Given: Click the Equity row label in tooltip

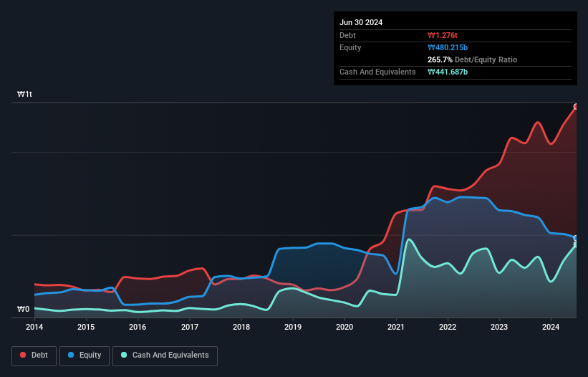Looking at the screenshot, I should [350, 47].
